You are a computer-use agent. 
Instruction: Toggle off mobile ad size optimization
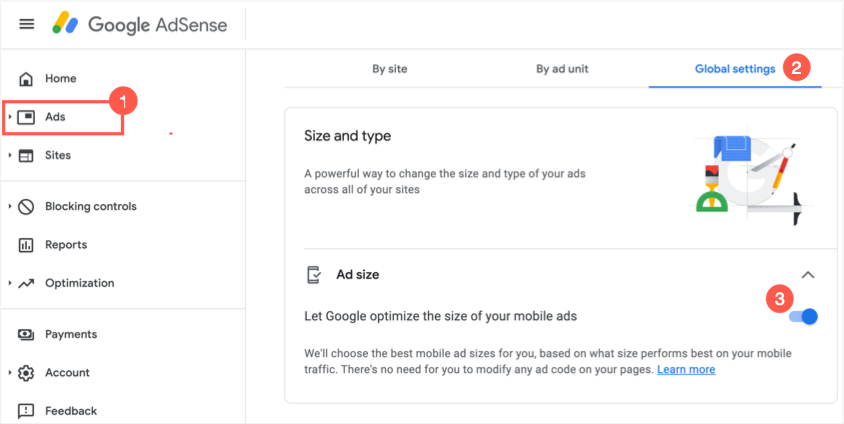click(803, 316)
